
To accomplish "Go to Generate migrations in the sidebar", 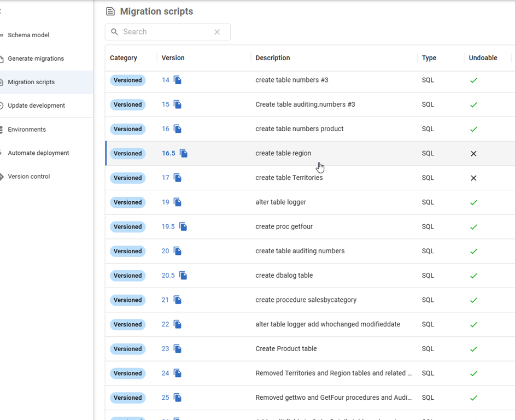I will click(x=36, y=59).
